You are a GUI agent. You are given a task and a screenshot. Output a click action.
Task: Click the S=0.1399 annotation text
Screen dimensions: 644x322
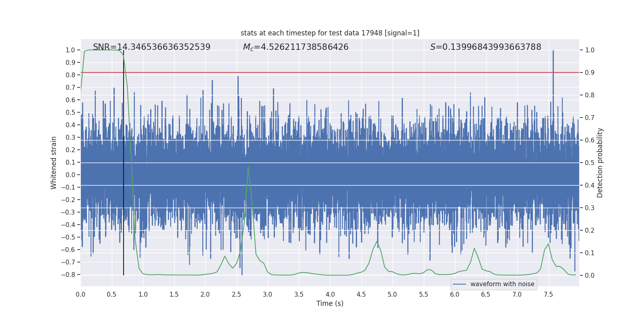(x=485, y=47)
